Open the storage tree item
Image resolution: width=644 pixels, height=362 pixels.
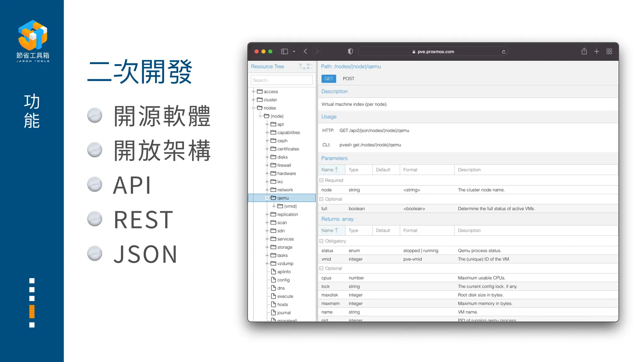pos(285,247)
